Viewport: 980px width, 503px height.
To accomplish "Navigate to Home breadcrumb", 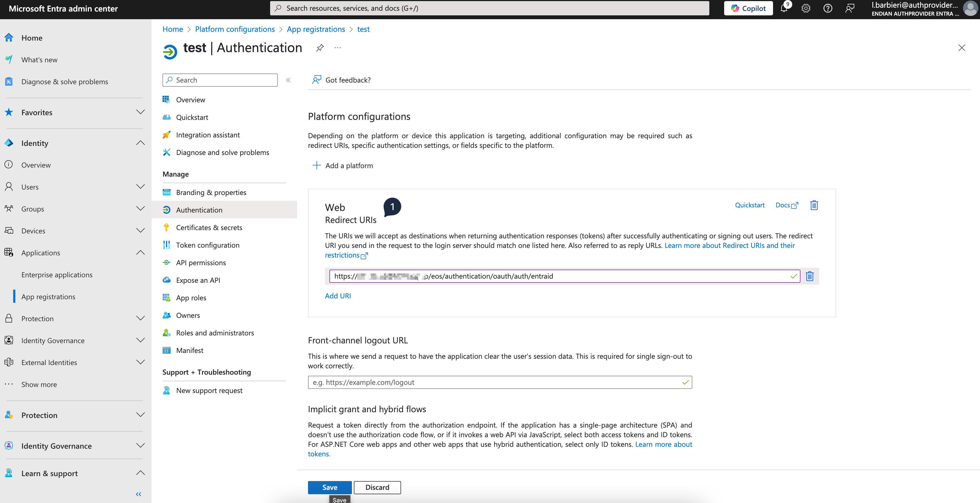I will [173, 29].
